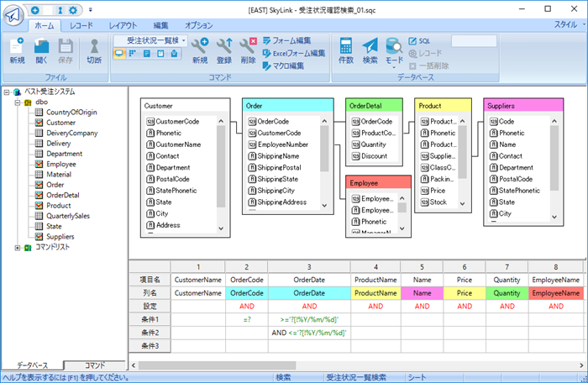The height and width of the screenshot is (383, 588).
Task: Disconnect using the 切断 icon
Action: (94, 50)
